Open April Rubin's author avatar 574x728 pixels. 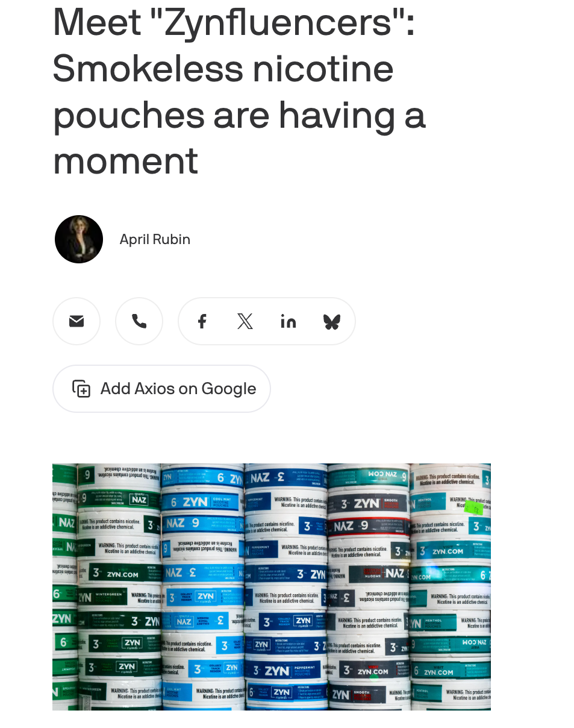(79, 239)
